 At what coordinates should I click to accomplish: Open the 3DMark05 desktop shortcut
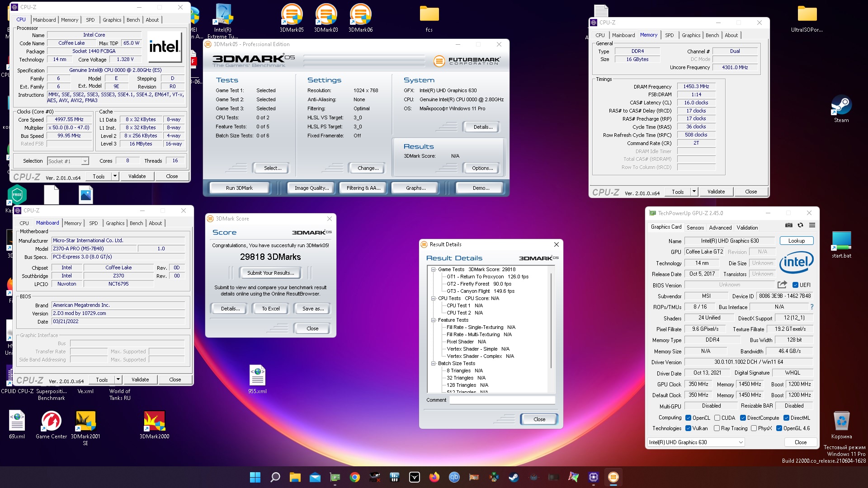292,18
